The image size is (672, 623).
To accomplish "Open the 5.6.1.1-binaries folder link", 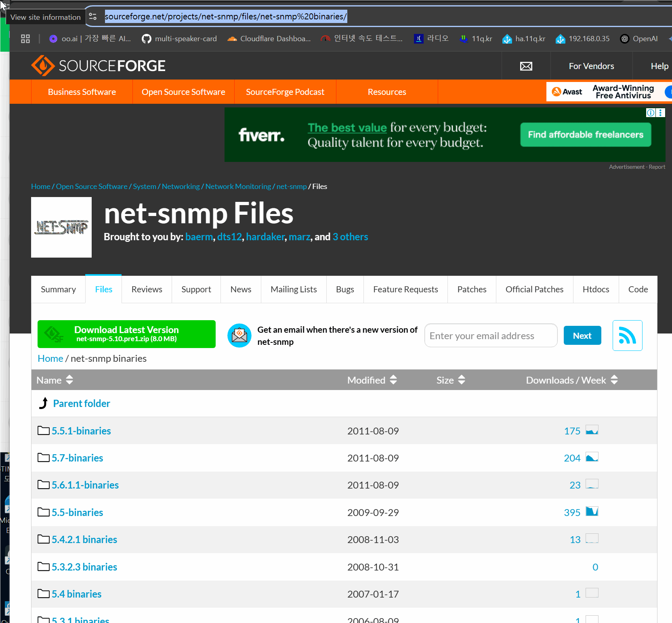I will (x=85, y=485).
